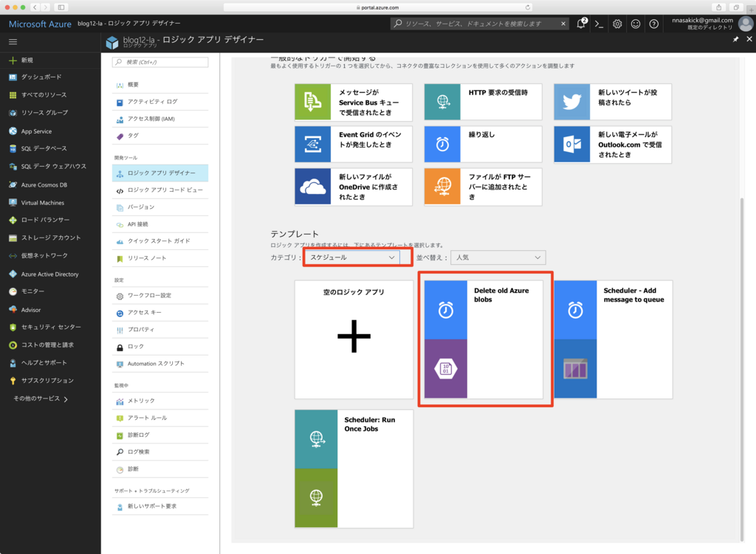
Task: Toggle the hamburger menu in left sidebar
Action: 13,42
